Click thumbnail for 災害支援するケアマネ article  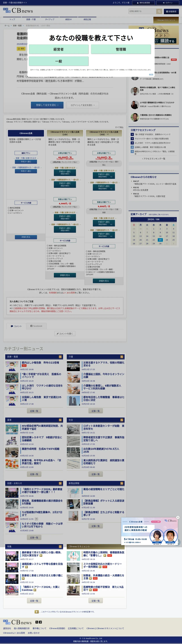[x=73, y=366]
